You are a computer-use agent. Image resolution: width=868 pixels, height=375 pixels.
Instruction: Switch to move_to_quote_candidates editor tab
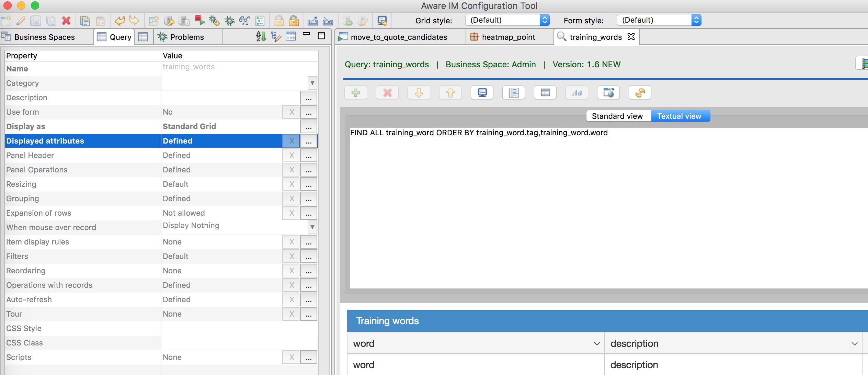(400, 37)
